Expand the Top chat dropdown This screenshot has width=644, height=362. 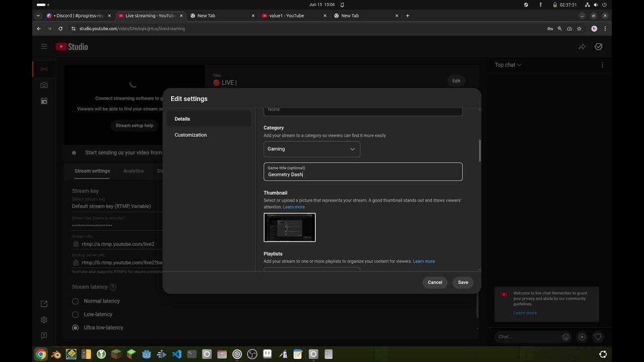pos(508,65)
